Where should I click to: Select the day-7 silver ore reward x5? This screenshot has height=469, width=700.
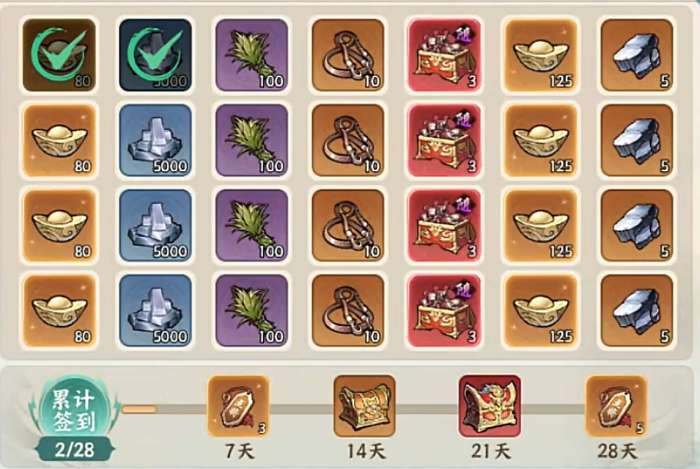coord(637,55)
